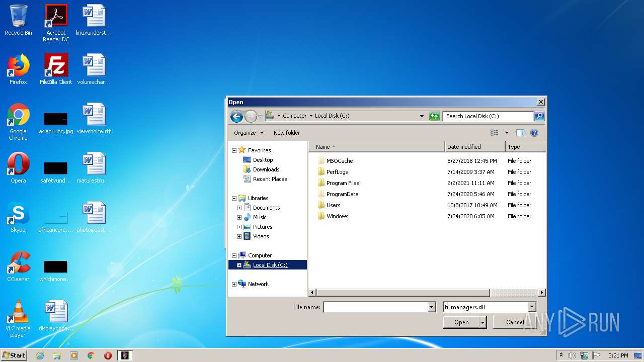Open the Organize menu
The image size is (644, 362).
tap(249, 133)
